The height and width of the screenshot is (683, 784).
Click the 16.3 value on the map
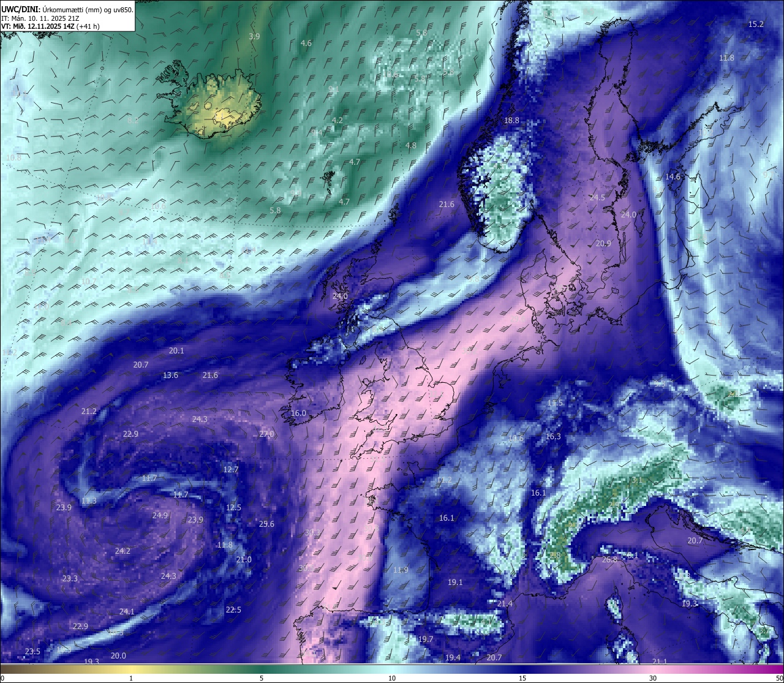pos(553,437)
